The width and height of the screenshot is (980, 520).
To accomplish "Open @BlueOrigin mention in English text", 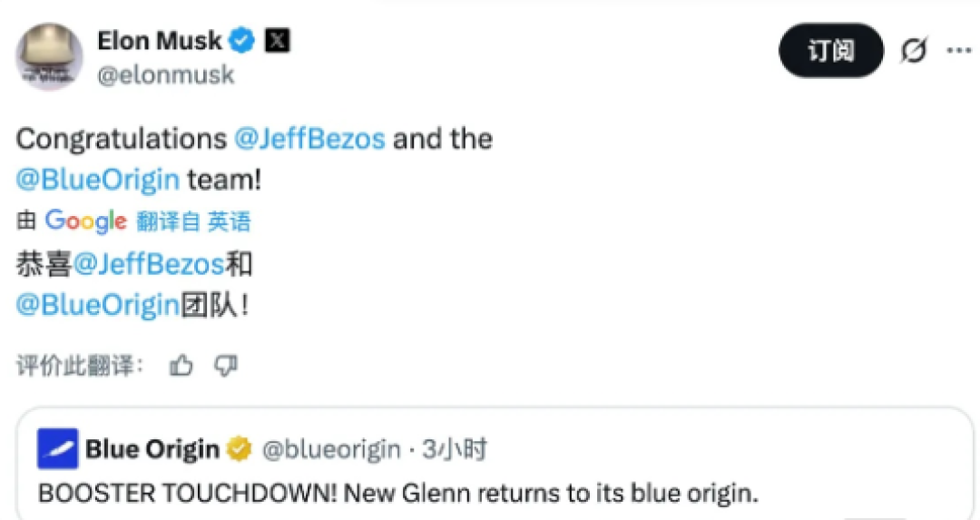I will coord(97,180).
